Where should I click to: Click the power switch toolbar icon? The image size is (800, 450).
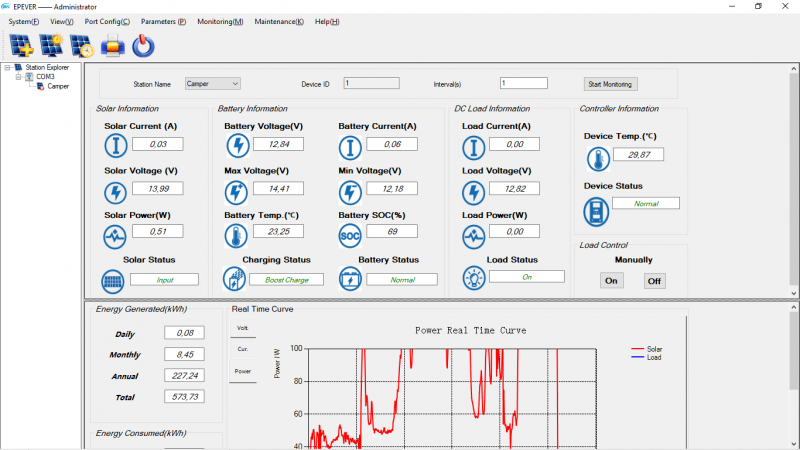tap(144, 45)
